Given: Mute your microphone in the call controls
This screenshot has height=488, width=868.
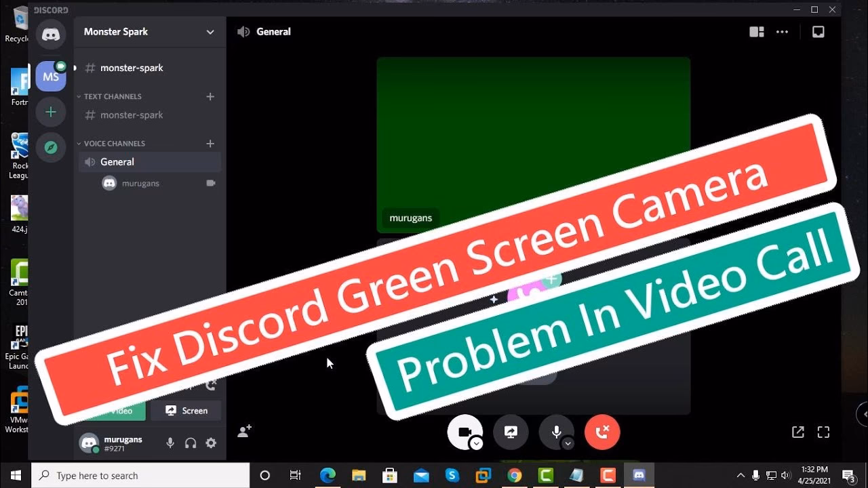Looking at the screenshot, I should (555, 432).
